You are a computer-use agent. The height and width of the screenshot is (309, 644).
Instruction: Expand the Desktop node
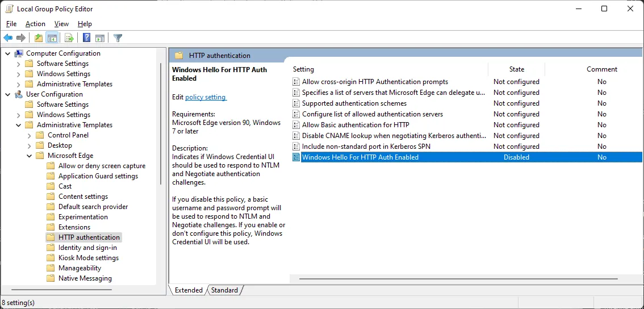29,145
